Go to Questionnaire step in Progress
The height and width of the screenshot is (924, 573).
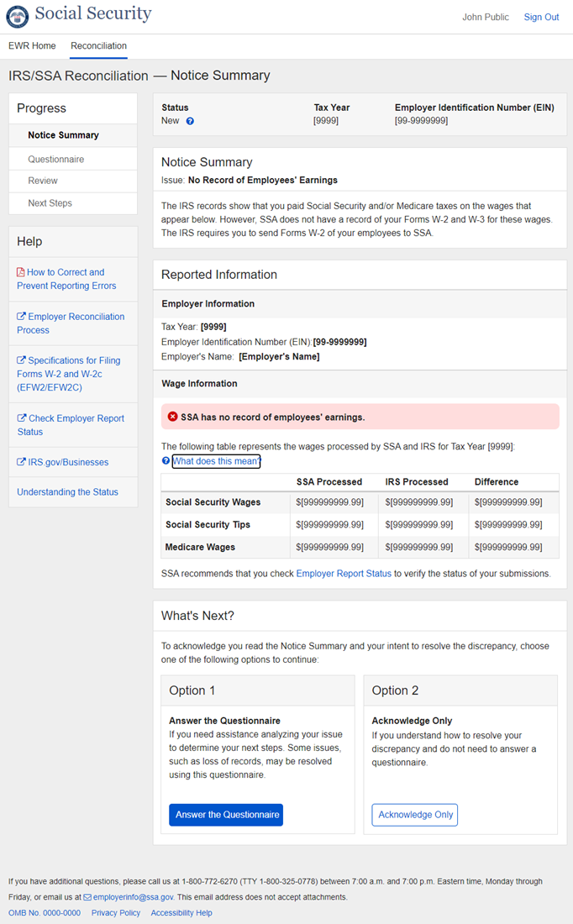coord(55,159)
